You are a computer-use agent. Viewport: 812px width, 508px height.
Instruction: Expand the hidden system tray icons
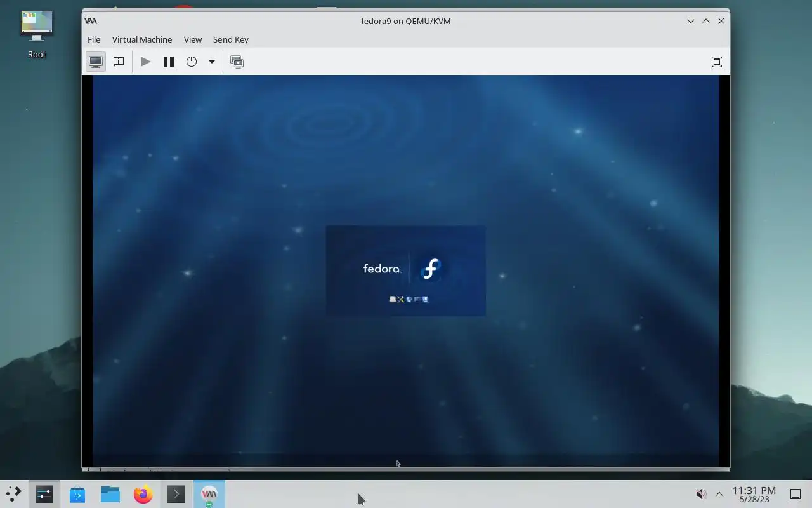click(x=719, y=493)
